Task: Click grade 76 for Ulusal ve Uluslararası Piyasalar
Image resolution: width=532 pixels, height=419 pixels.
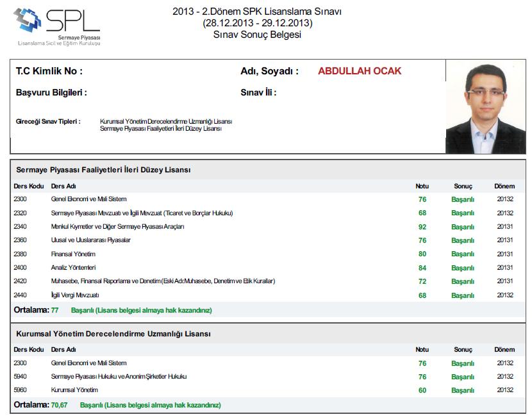Action: point(422,240)
